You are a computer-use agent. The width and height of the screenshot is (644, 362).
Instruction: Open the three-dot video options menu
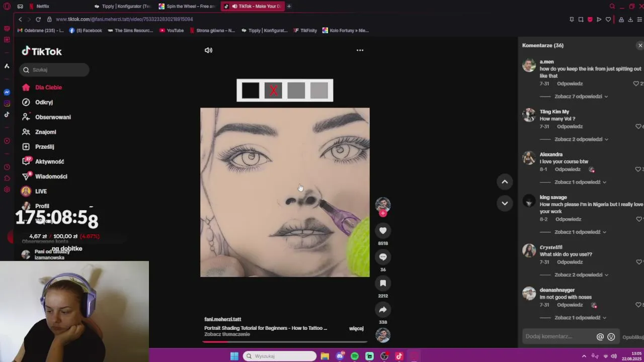tap(360, 50)
